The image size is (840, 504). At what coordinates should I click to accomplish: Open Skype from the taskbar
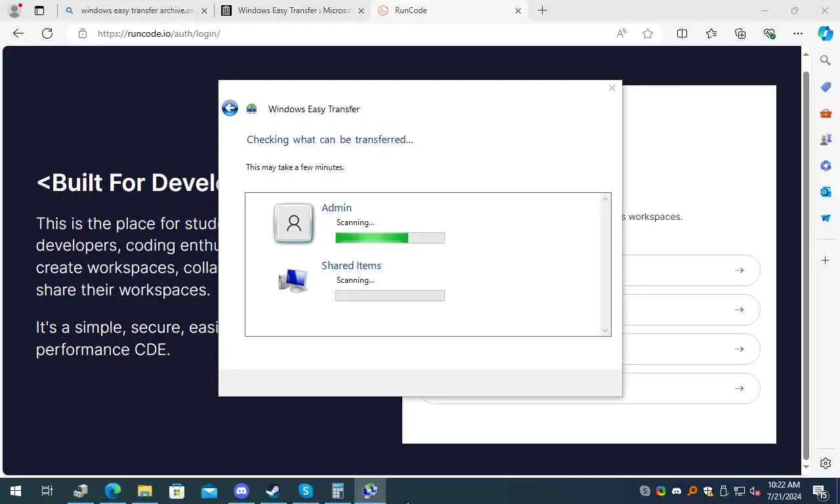305,491
